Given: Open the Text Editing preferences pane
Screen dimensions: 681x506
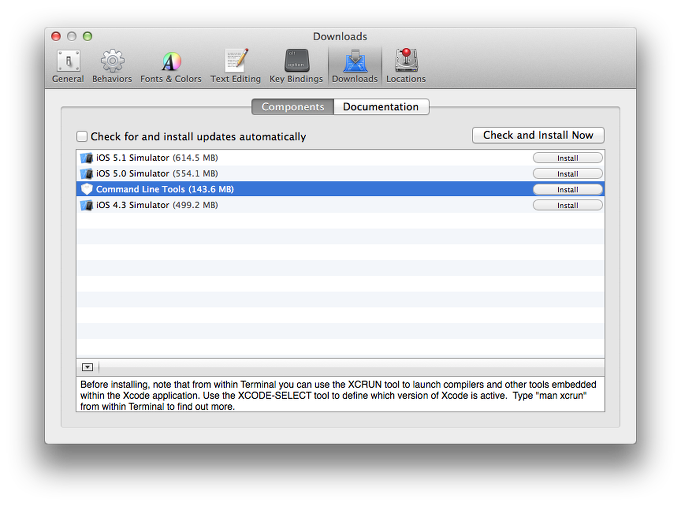Looking at the screenshot, I should [x=236, y=66].
